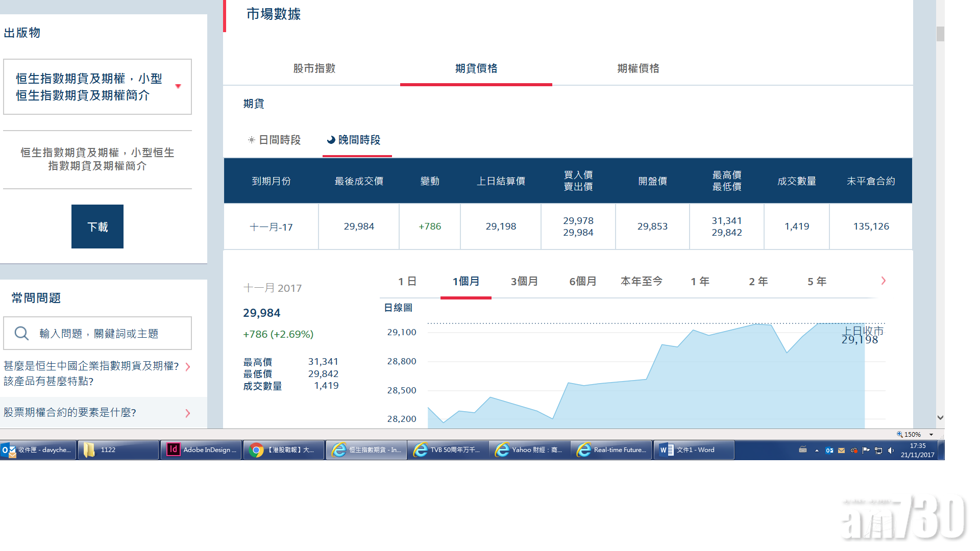Select the 6個月 chart period

pyautogui.click(x=583, y=281)
